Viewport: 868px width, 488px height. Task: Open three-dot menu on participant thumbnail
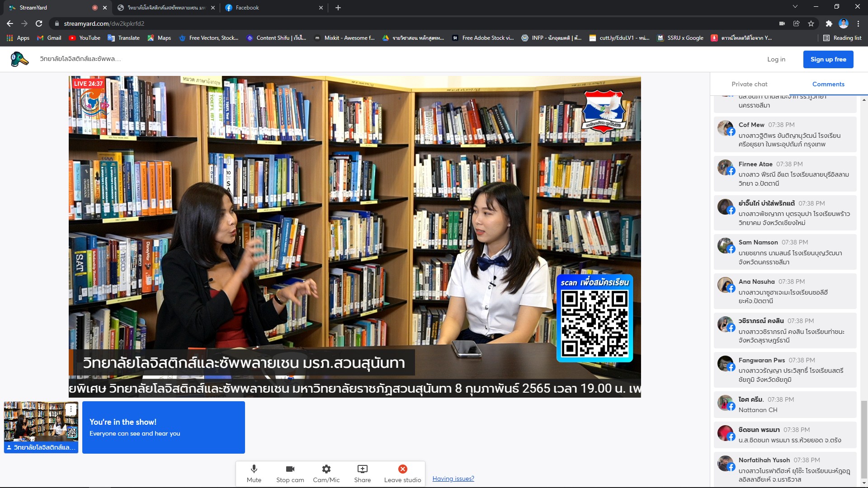coord(71,409)
